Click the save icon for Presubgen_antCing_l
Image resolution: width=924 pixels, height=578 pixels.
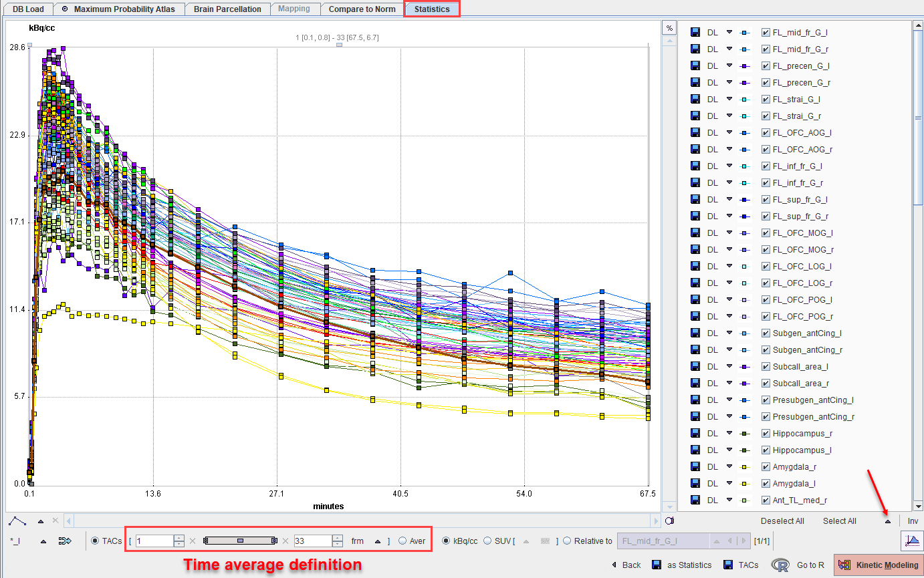(695, 400)
